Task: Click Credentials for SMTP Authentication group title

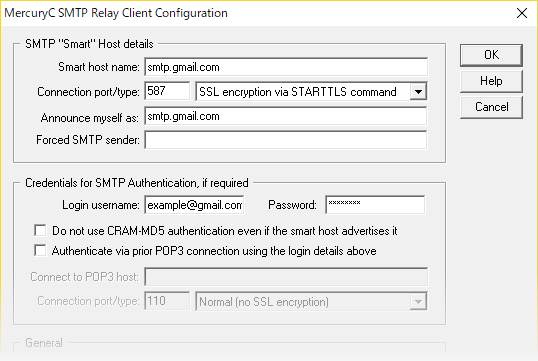Action: 137,183
